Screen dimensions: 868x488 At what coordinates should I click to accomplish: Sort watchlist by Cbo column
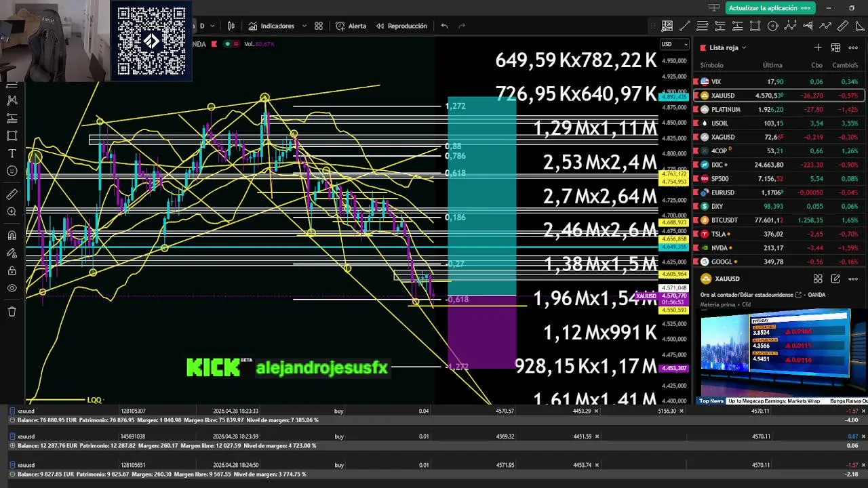[816, 65]
